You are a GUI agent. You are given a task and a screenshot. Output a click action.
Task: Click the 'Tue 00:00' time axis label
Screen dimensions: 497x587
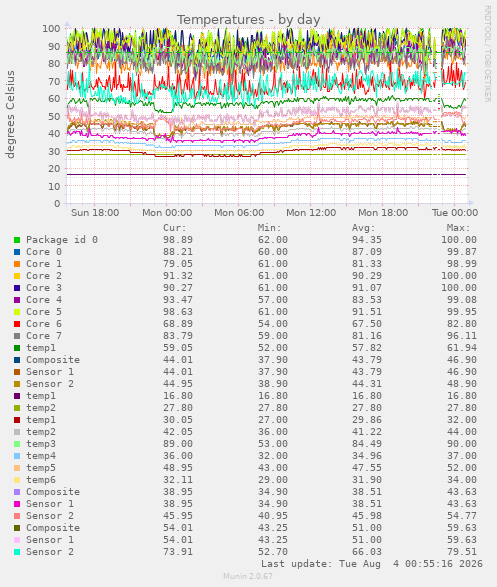click(455, 213)
